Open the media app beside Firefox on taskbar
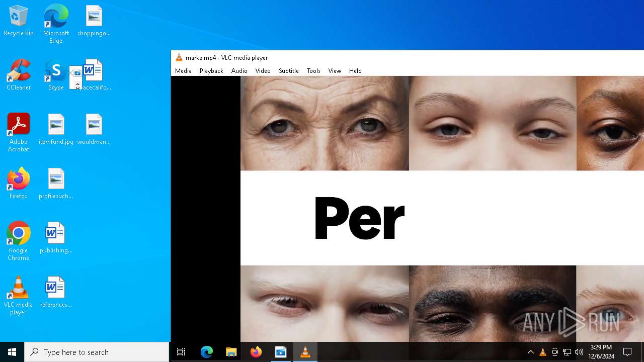The height and width of the screenshot is (362, 644). tap(281, 352)
